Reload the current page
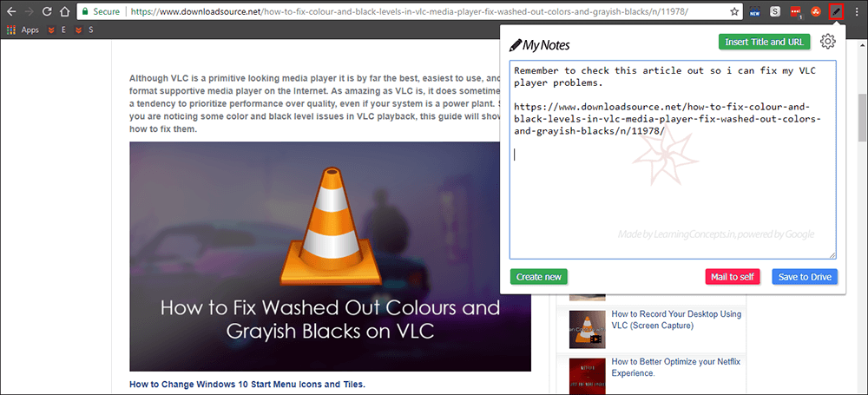 [x=47, y=11]
